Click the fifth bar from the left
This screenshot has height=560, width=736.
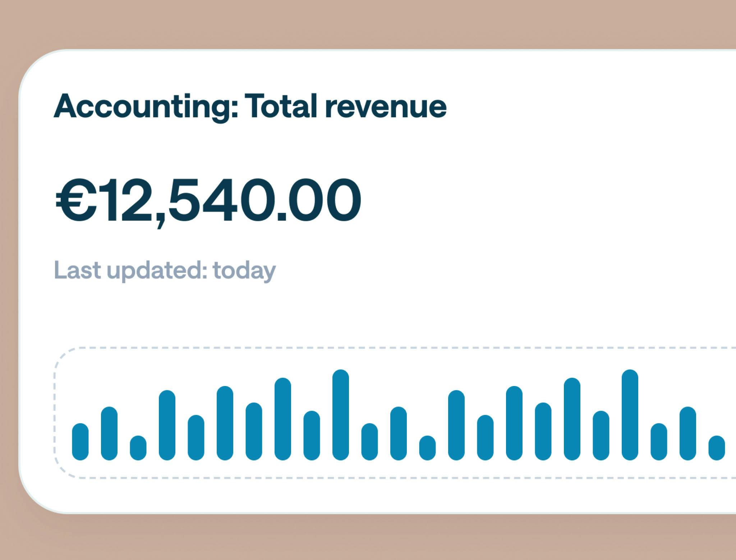[x=196, y=437]
